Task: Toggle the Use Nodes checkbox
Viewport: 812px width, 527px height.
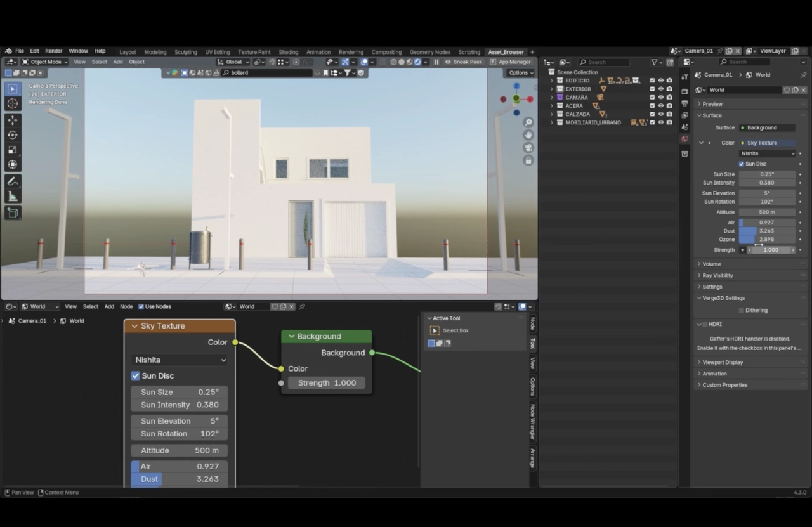Action: pyautogui.click(x=141, y=307)
